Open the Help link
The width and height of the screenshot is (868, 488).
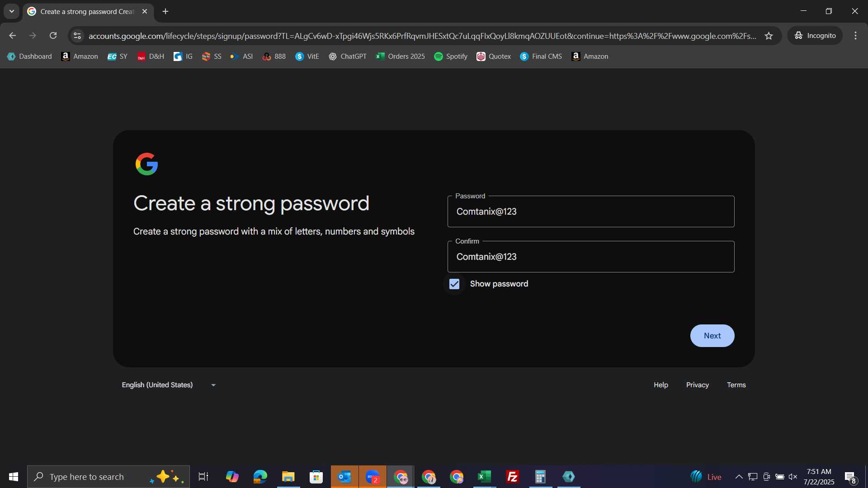click(x=660, y=385)
